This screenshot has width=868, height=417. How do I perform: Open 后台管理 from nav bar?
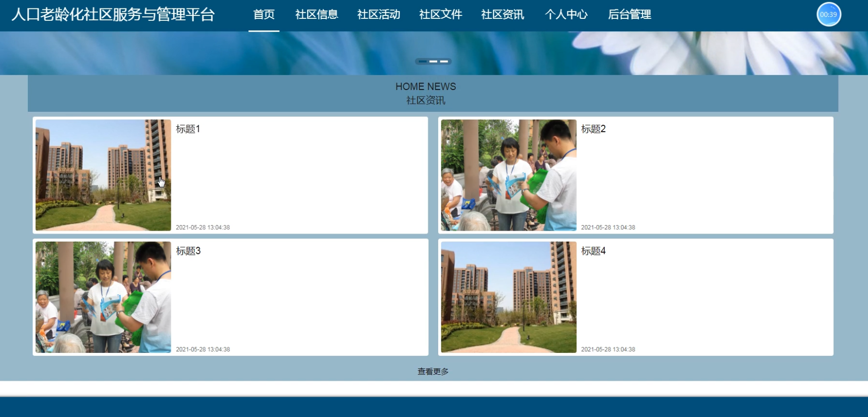[x=630, y=15]
